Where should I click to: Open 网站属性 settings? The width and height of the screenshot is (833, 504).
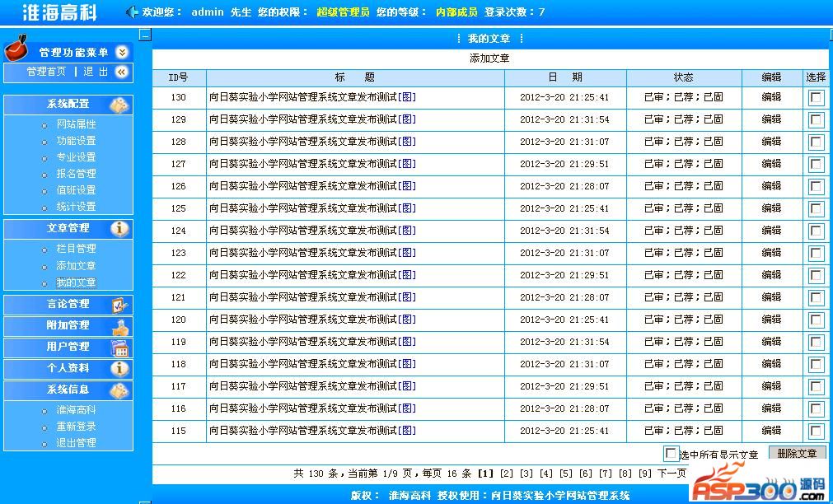pyautogui.click(x=76, y=124)
